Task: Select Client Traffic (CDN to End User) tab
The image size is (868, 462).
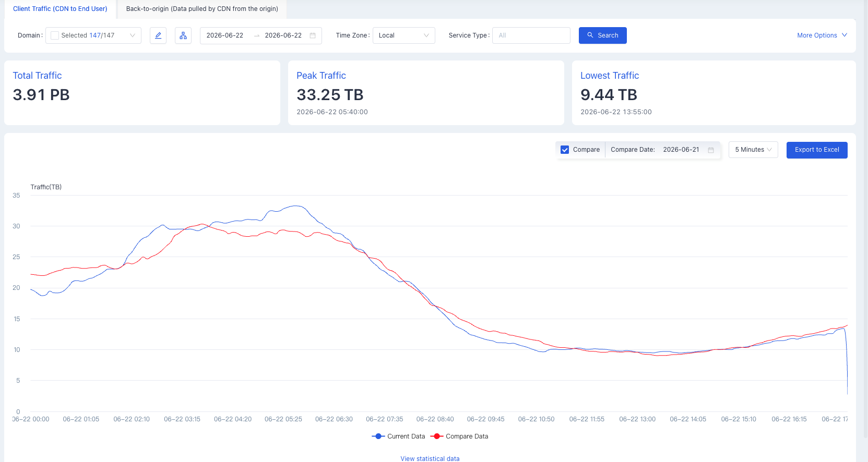Action: point(60,9)
